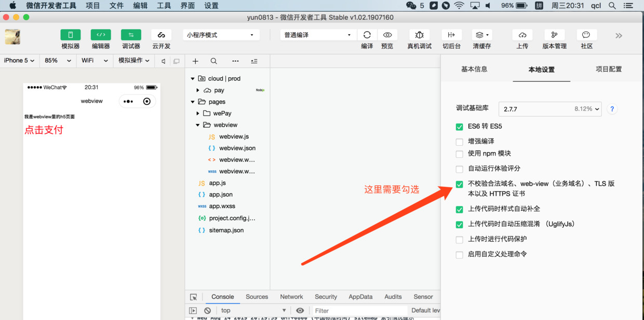Search files with magnifier icon
The width and height of the screenshot is (644, 320).
[x=213, y=61]
